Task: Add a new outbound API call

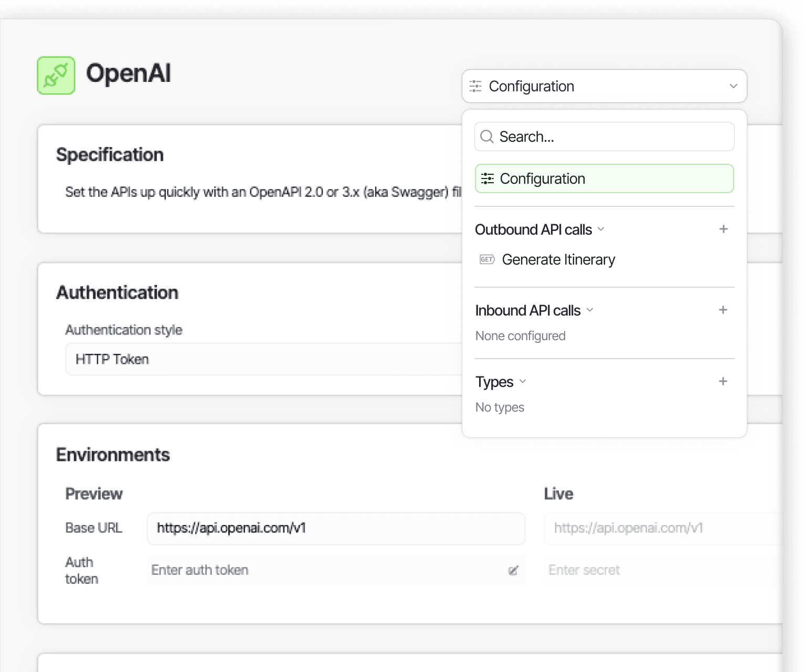Action: click(x=723, y=229)
